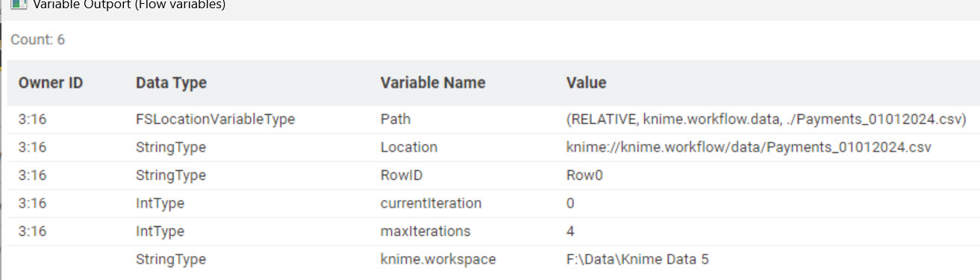
Task: Click the Count: 6 label
Action: click(x=38, y=40)
